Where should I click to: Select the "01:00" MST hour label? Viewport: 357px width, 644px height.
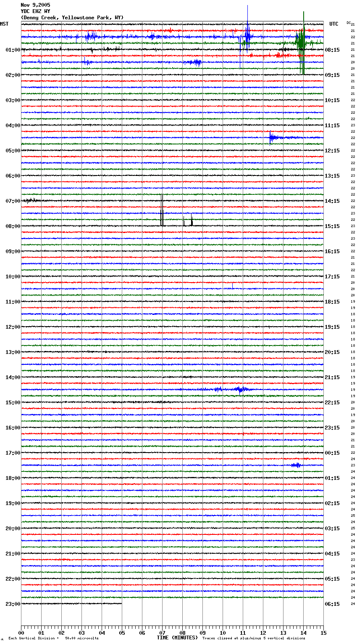pyautogui.click(x=13, y=50)
